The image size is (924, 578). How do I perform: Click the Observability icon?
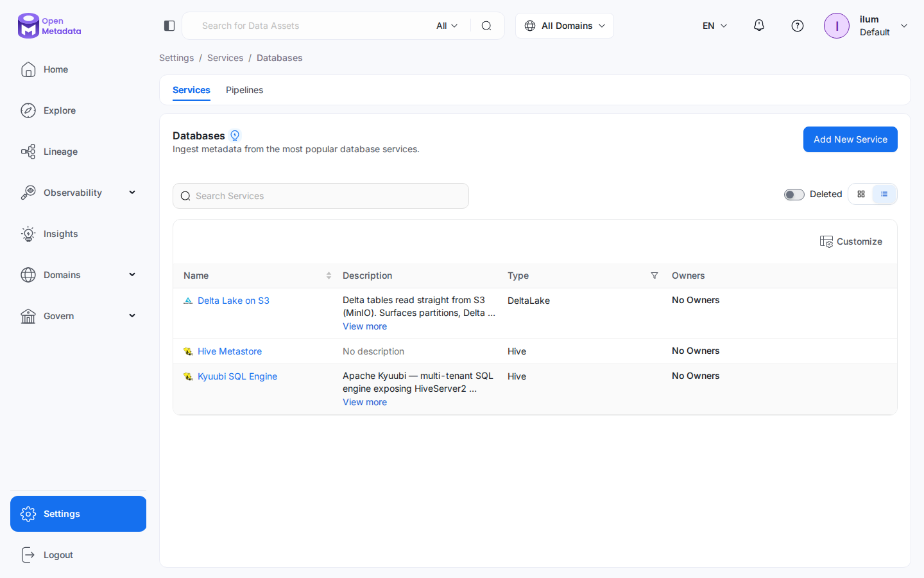coord(28,193)
